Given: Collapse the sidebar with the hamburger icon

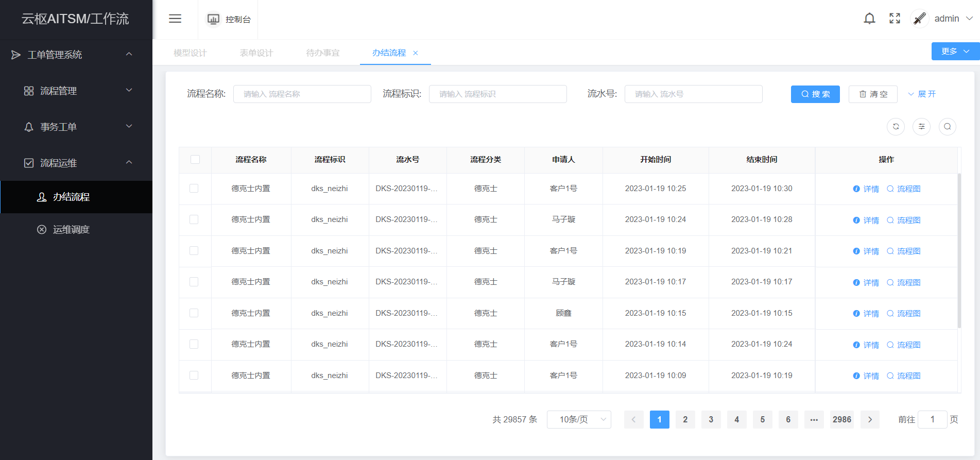Looking at the screenshot, I should 175,19.
